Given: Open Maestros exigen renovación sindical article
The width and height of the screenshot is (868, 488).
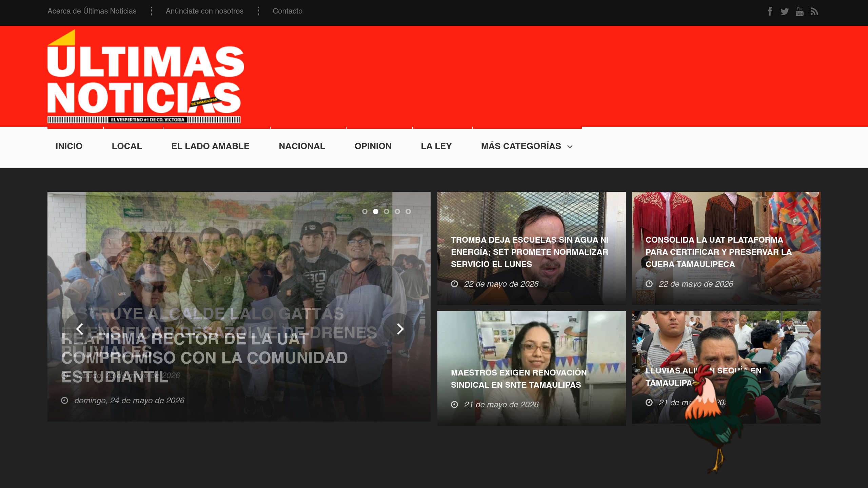Looking at the screenshot, I should pyautogui.click(x=519, y=379).
